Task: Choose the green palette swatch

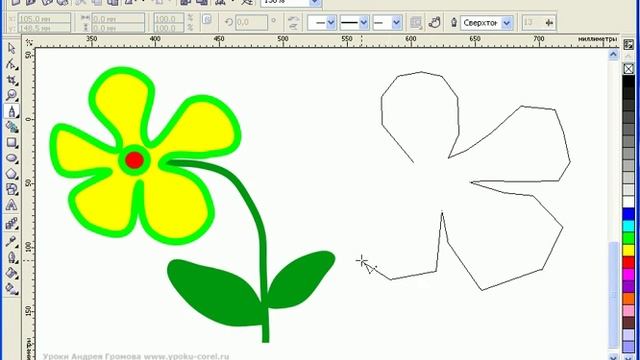Action: pos(629,238)
